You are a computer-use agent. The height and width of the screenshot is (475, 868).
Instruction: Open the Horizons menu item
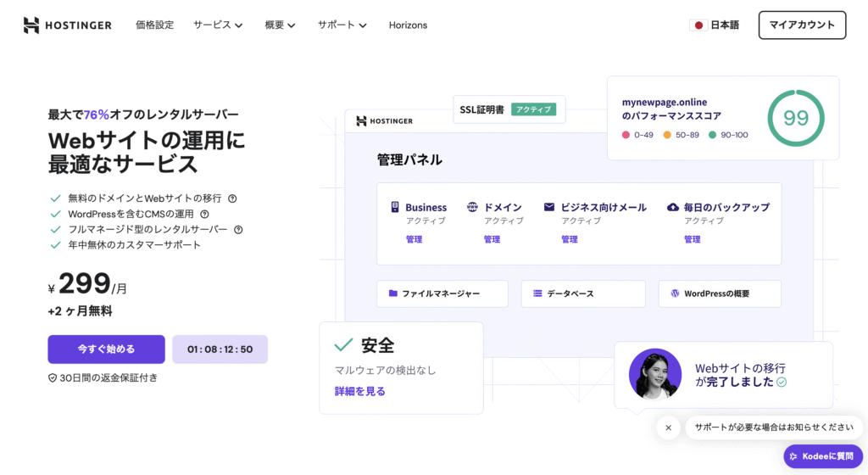pyautogui.click(x=408, y=25)
